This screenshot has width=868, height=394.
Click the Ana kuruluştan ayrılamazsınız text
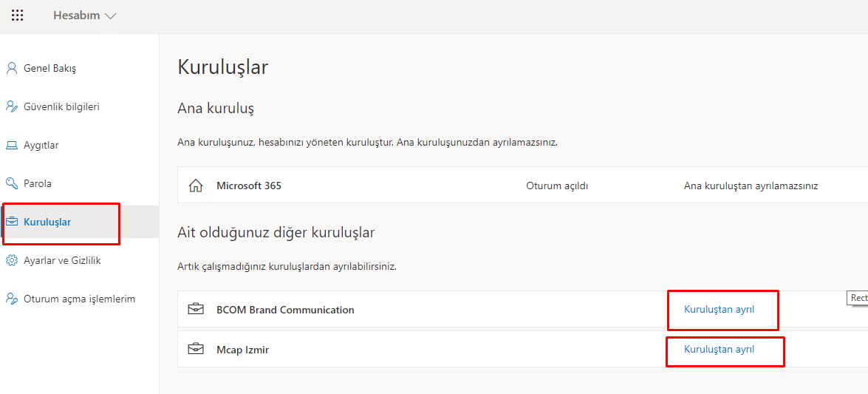[x=751, y=186]
